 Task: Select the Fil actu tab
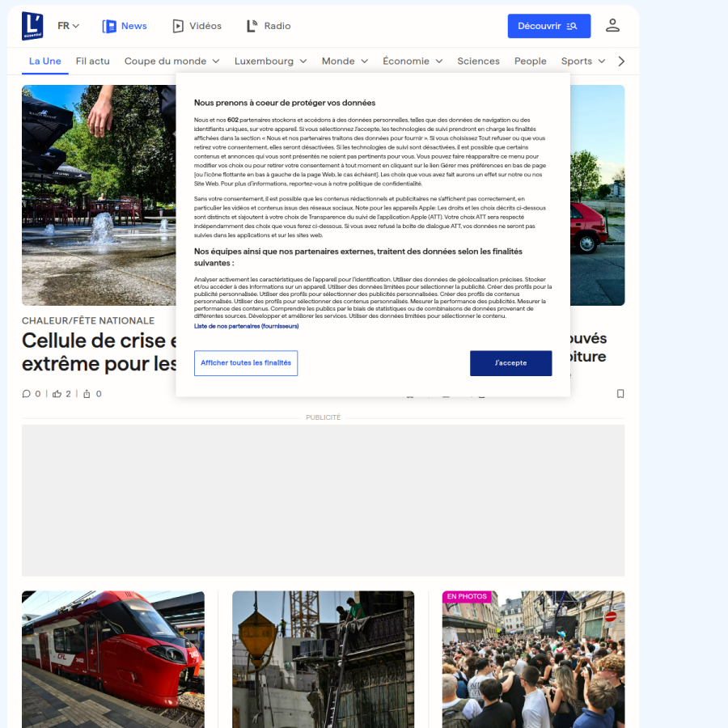[x=93, y=61]
